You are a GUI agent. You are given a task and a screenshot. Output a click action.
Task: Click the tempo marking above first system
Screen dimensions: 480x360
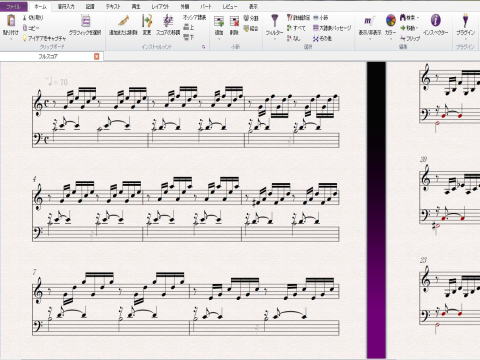coord(57,81)
